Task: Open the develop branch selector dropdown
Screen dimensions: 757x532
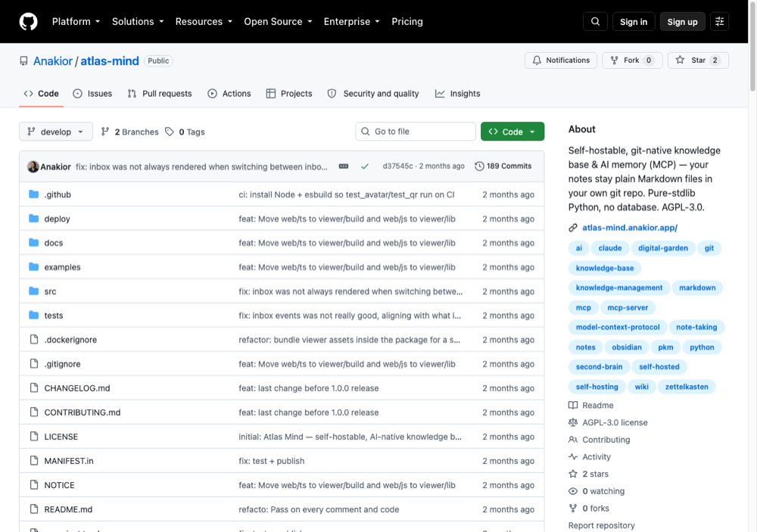Action: tap(56, 132)
